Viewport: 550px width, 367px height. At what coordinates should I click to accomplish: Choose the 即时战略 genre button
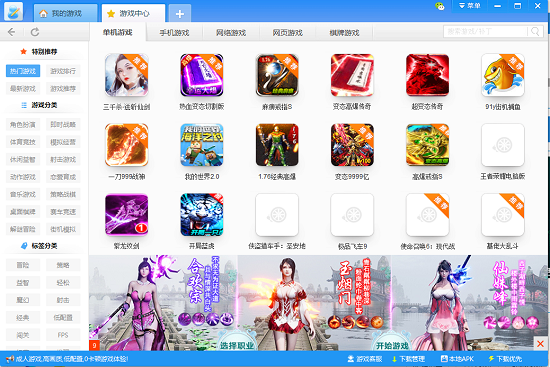(x=63, y=125)
